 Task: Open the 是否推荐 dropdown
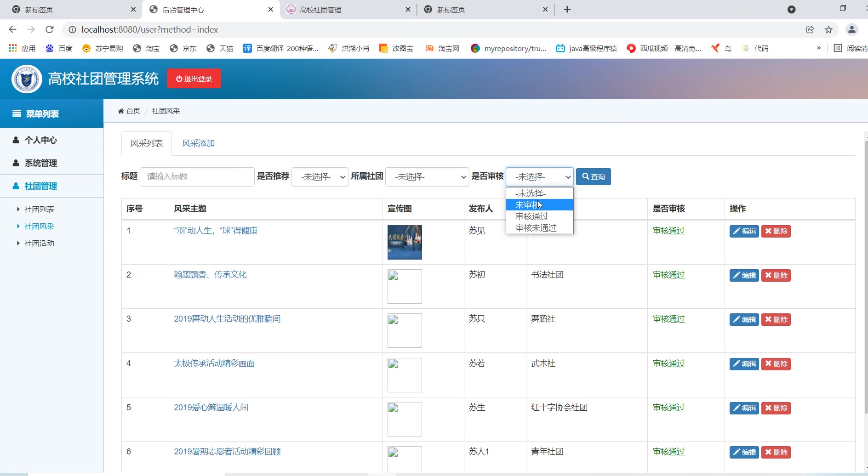[x=320, y=177]
